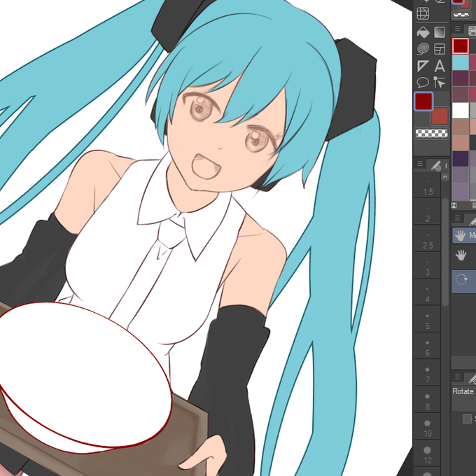
Task: Pick the Rotate sub tool
Action: pos(464,281)
